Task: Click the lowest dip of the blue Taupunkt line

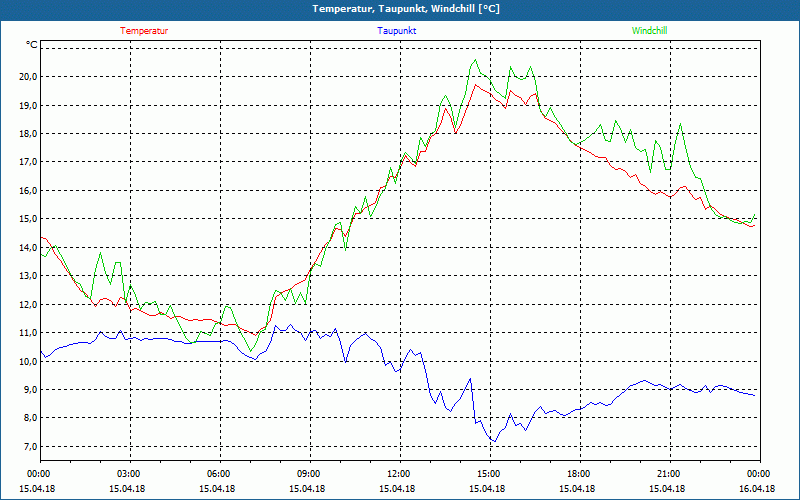Action: pyautogui.click(x=492, y=441)
